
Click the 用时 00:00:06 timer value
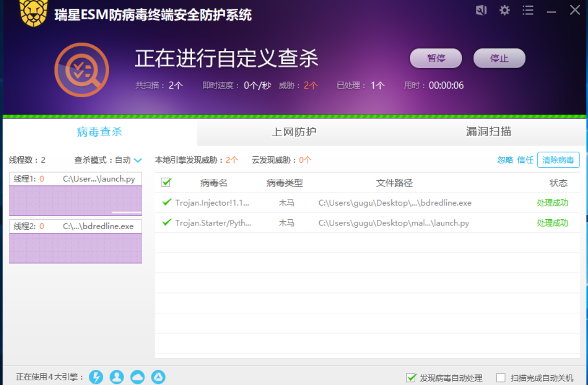click(x=446, y=86)
